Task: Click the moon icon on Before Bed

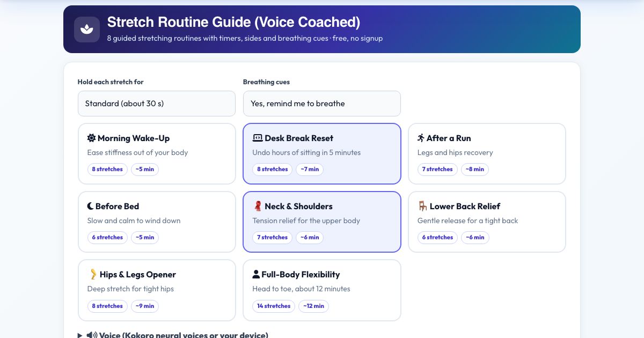Action: (90, 206)
